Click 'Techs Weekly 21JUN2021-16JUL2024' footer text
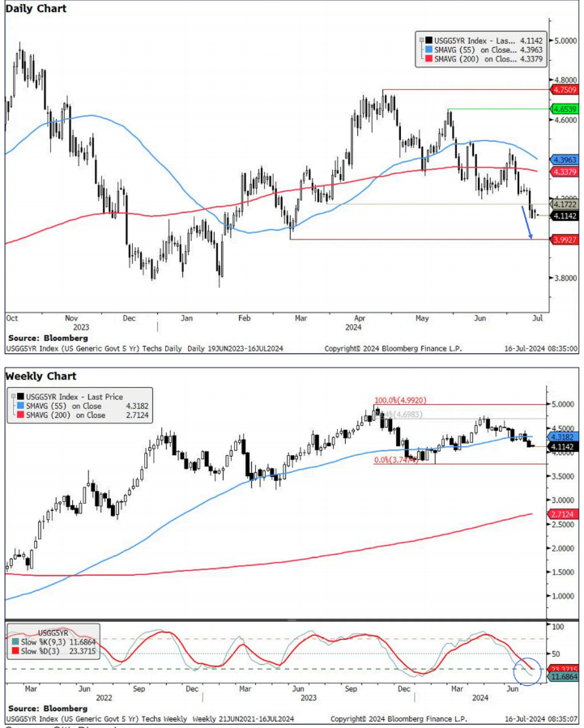Viewport: 584px width, 728px height. coord(218,719)
